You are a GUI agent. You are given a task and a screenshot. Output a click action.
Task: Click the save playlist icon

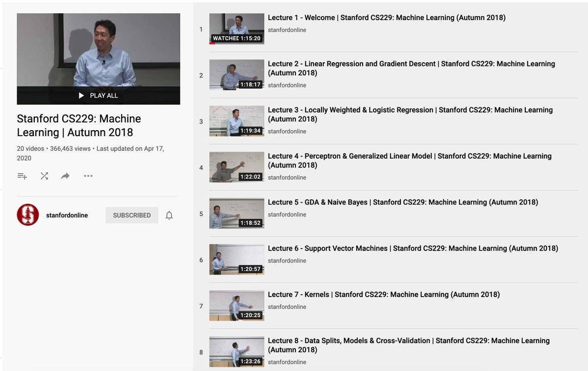click(22, 176)
